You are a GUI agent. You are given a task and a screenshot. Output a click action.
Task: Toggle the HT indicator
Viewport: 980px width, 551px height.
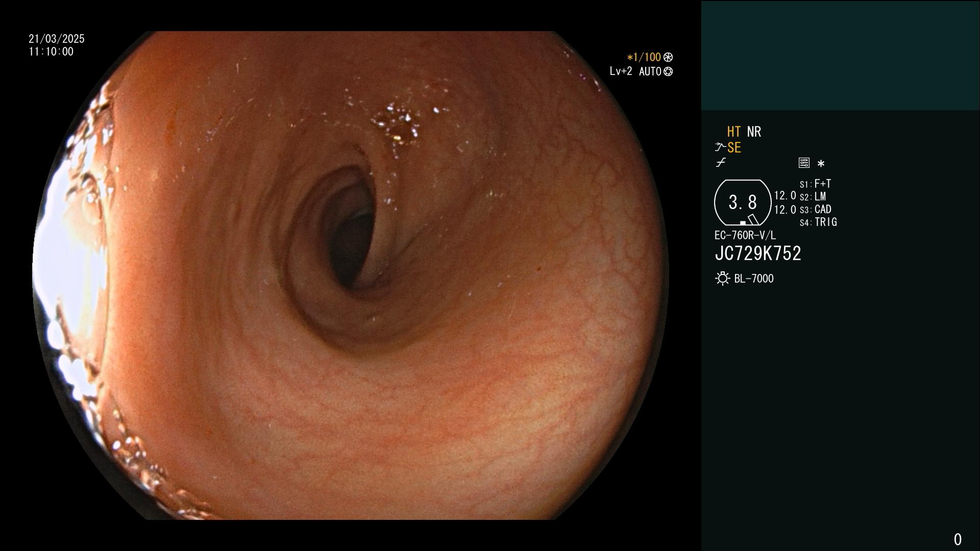click(734, 132)
